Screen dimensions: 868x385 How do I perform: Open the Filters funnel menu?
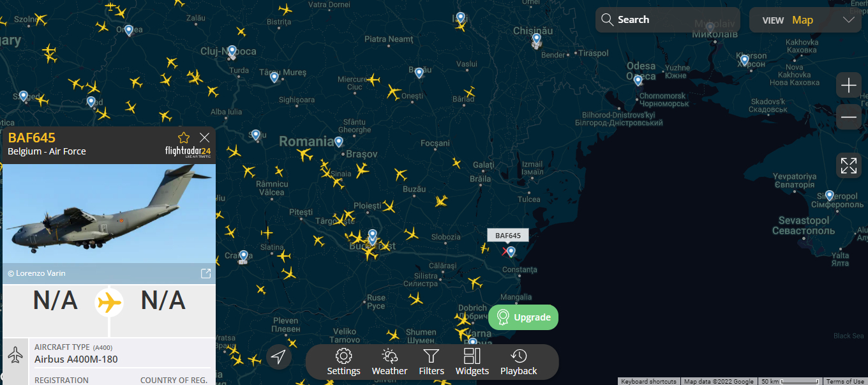tap(431, 362)
